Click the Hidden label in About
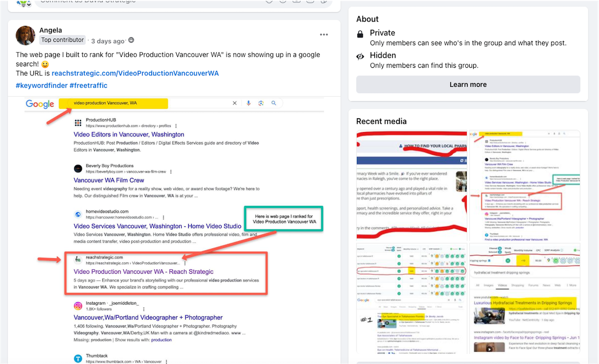The height and width of the screenshot is (364, 599). pos(383,55)
